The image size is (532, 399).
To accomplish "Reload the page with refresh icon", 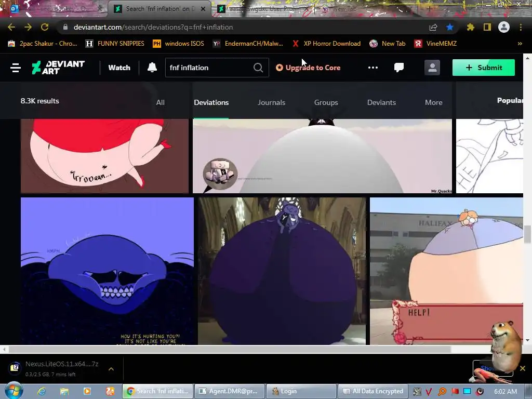I will 45,27.
